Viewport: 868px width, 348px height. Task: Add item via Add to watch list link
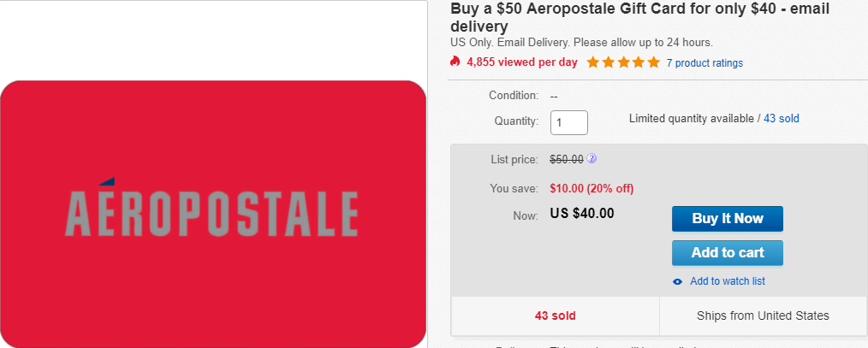click(728, 281)
